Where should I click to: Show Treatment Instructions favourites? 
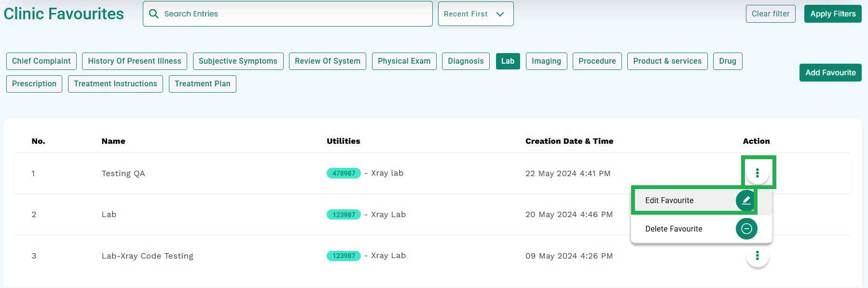[115, 84]
